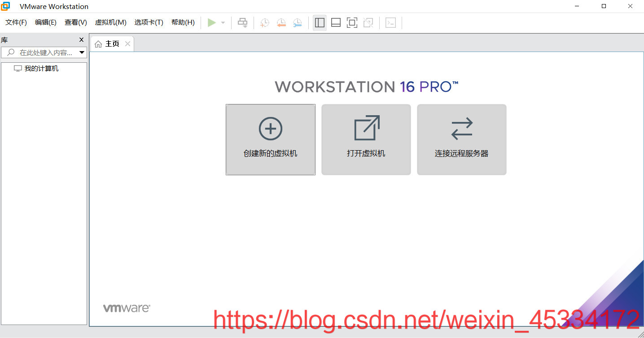Click the Unity mode toolbar icon

click(x=368, y=22)
